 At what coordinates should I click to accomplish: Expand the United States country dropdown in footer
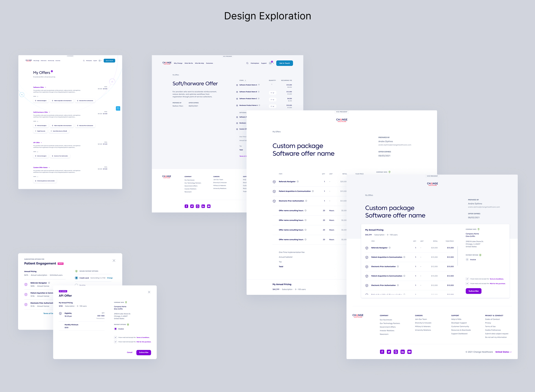coord(503,352)
